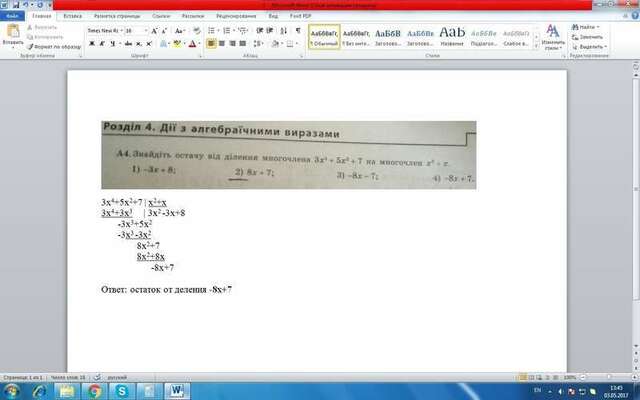This screenshot has height=400, width=640.
Task: Open the Line Spacing dropdown
Action: pyautogui.click(x=258, y=43)
